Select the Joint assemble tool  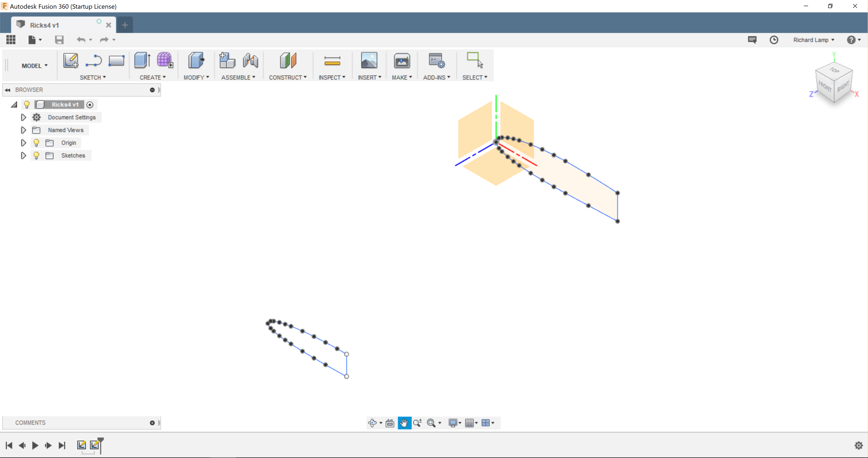click(x=250, y=61)
